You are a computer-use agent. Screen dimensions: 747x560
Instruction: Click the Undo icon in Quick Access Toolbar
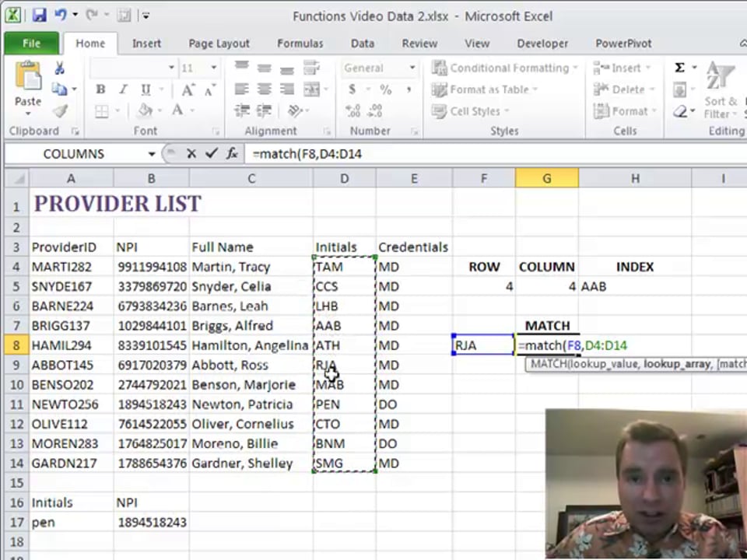pyautogui.click(x=61, y=16)
